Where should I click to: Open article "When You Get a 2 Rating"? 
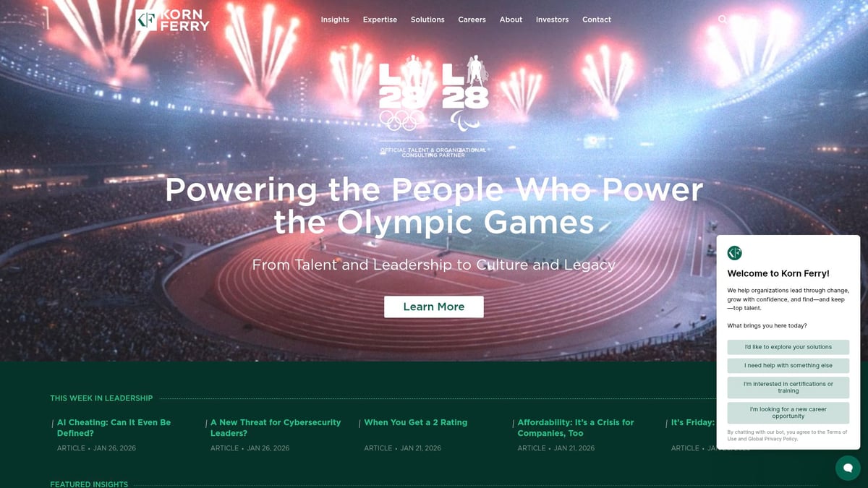pyautogui.click(x=416, y=422)
